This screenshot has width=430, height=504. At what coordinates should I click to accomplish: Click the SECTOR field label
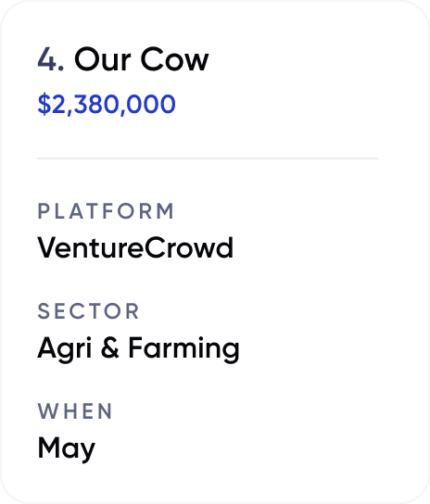tap(88, 311)
